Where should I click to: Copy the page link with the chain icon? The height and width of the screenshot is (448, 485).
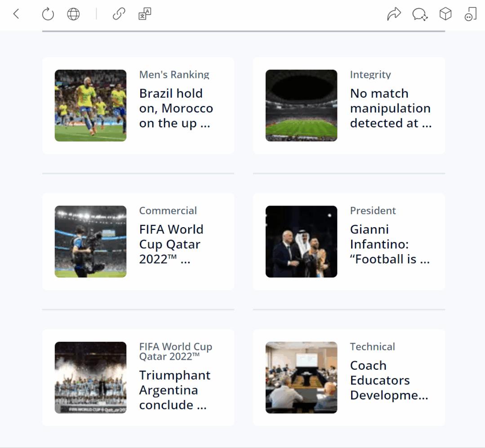[x=119, y=14]
